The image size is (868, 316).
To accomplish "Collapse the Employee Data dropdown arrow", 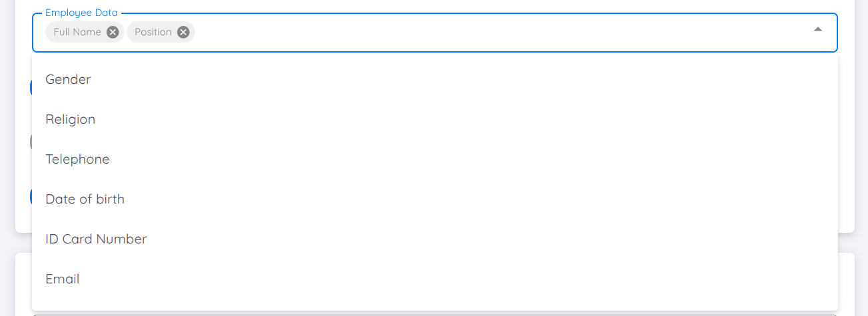I will click(x=817, y=30).
